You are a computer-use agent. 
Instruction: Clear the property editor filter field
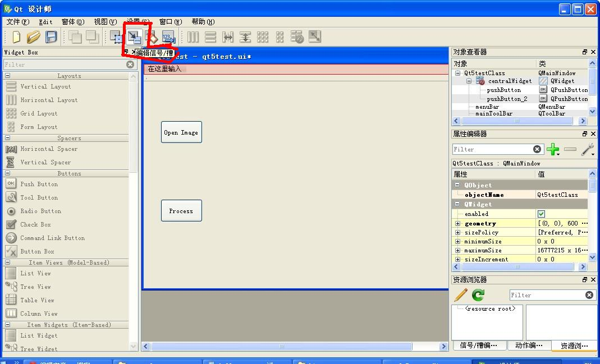pos(537,149)
